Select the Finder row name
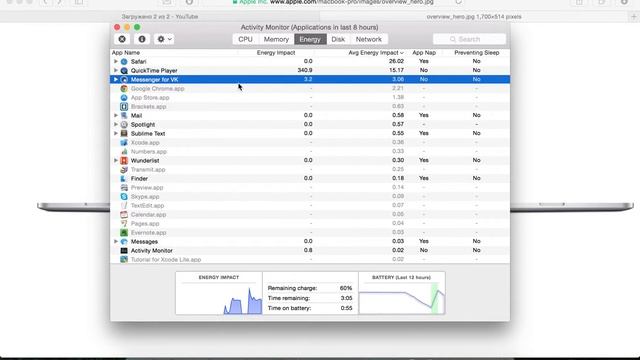640x360 pixels. tap(139, 178)
